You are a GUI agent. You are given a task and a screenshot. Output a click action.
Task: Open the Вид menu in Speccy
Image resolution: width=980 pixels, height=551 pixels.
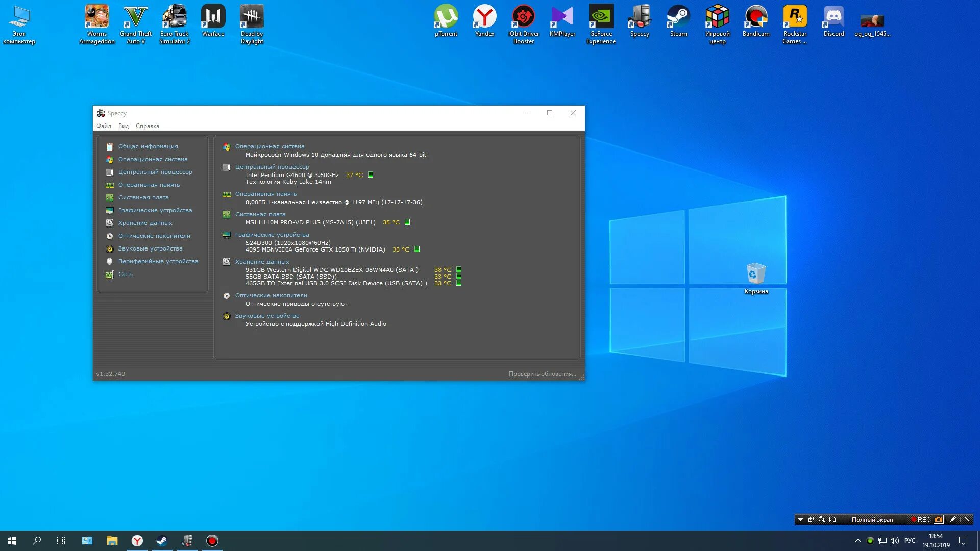tap(124, 126)
